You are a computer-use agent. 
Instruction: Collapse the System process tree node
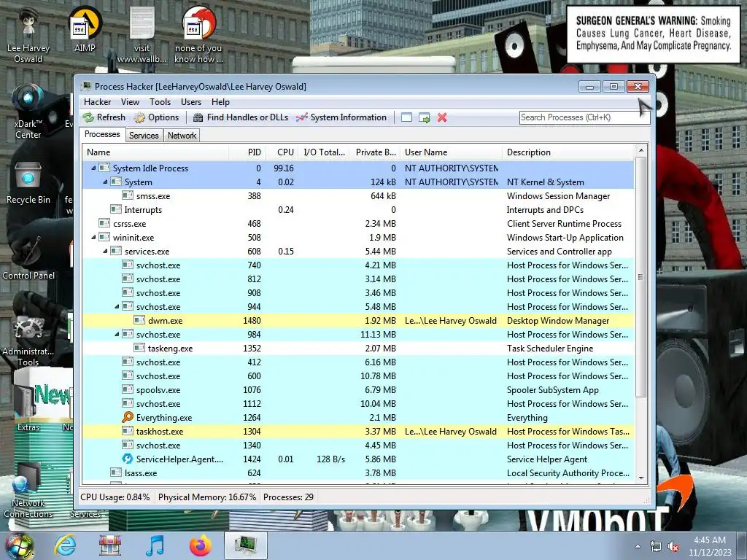pos(105,182)
